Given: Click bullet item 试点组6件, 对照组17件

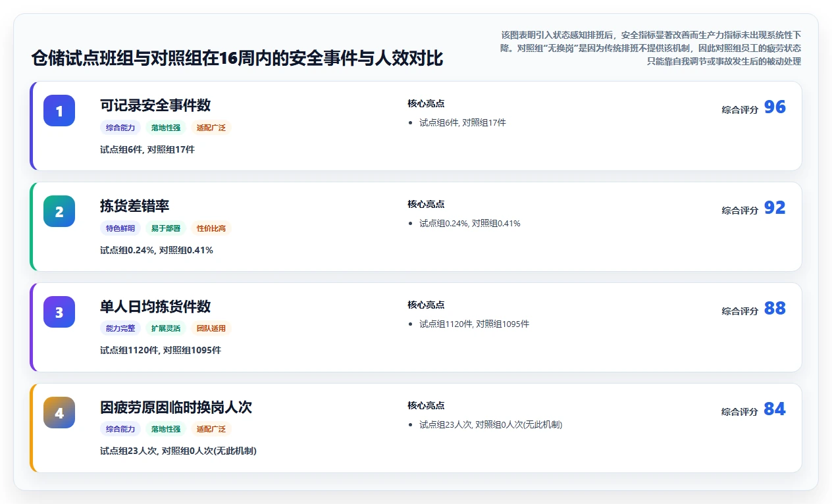Looking at the screenshot, I should (463, 122).
